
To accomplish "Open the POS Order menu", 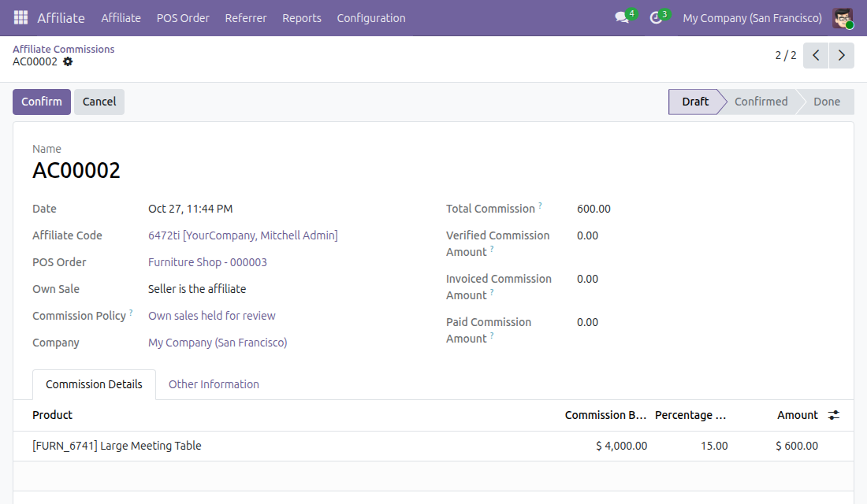I will 183,17.
